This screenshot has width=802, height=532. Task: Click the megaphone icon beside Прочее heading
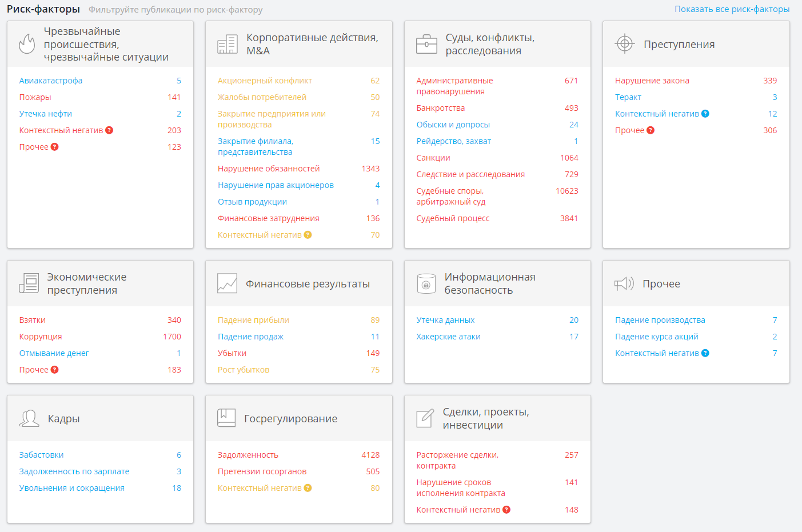click(x=624, y=283)
